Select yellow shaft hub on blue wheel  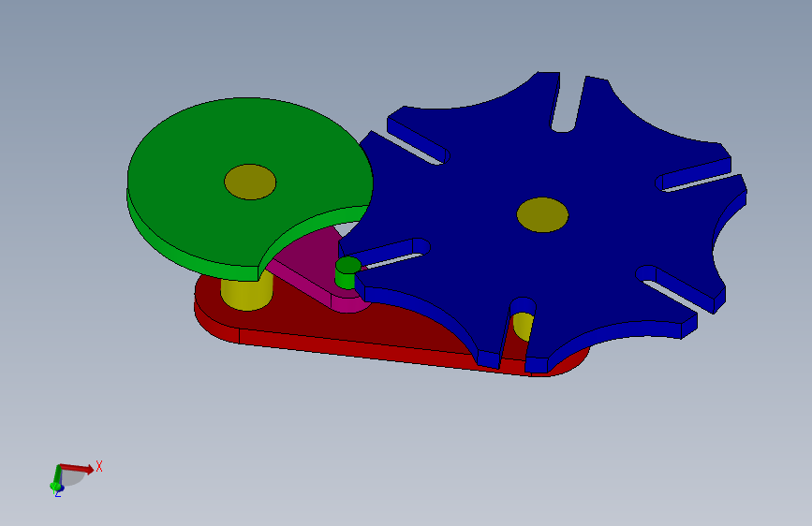pyautogui.click(x=542, y=215)
